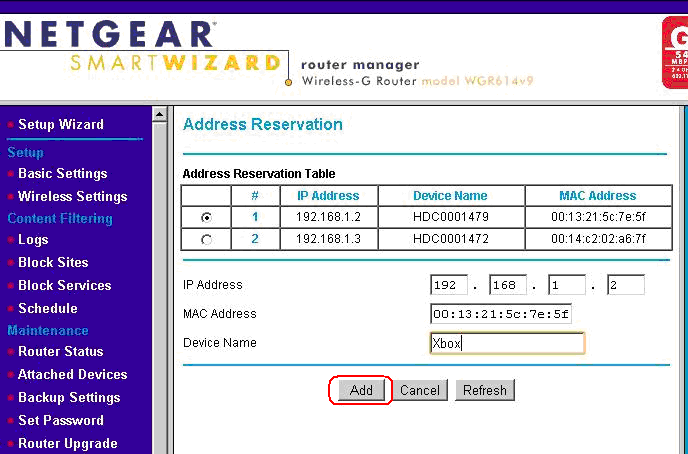Open the Schedule page
The width and height of the screenshot is (688, 454).
click(x=48, y=308)
